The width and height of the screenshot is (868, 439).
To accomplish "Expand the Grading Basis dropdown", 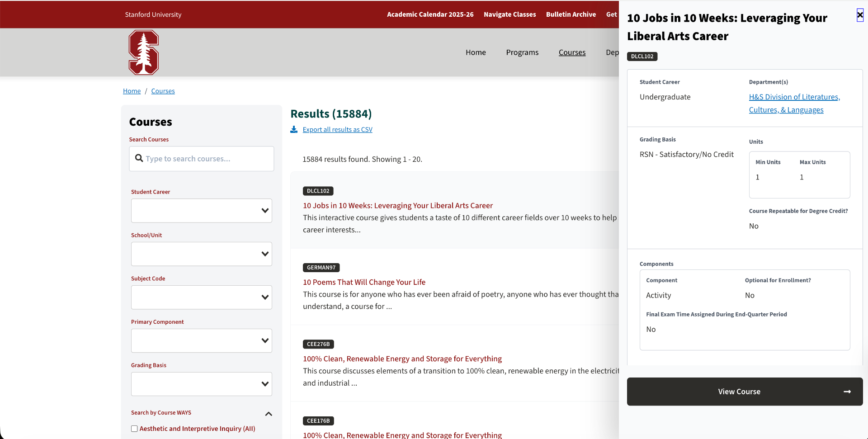I will 202,384.
